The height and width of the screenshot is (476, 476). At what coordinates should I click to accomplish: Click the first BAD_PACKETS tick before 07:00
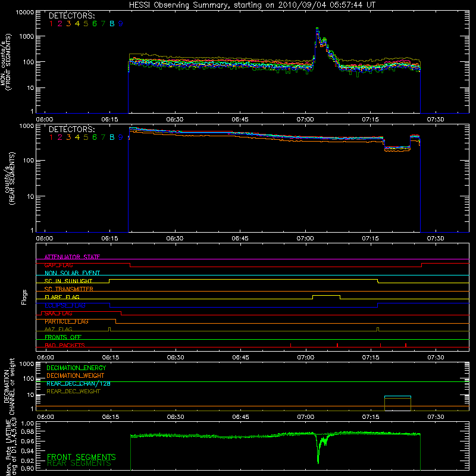290,345
